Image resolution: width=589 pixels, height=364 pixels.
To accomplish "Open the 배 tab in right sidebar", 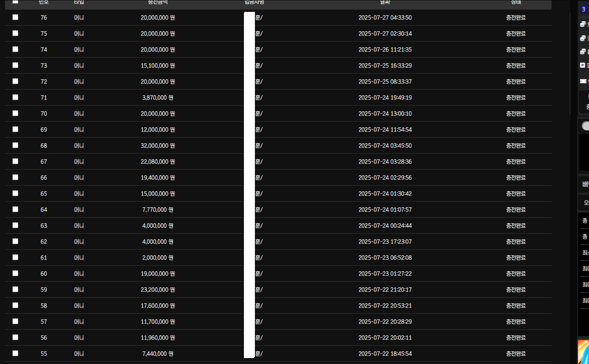I will pos(585,184).
